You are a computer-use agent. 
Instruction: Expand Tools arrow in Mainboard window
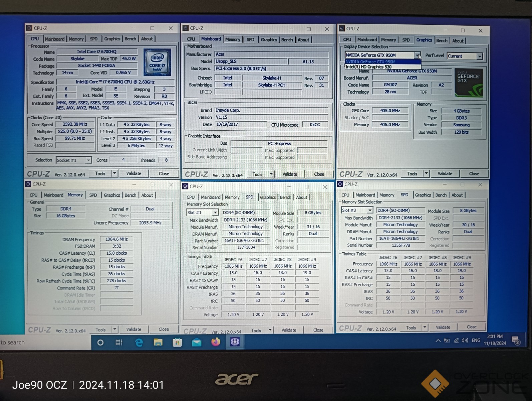tap(271, 174)
